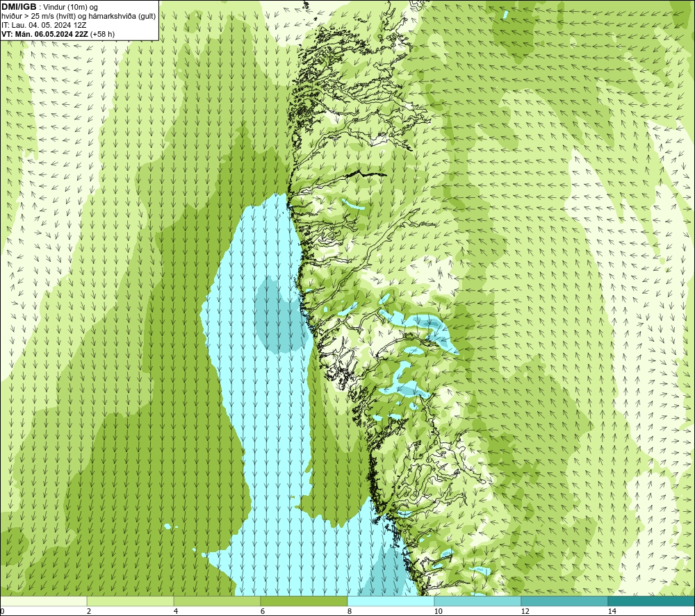Image resolution: width=695 pixels, height=616 pixels.
Task: Select the 2–4 m/s light green colorbar segment
Action: pos(131,601)
